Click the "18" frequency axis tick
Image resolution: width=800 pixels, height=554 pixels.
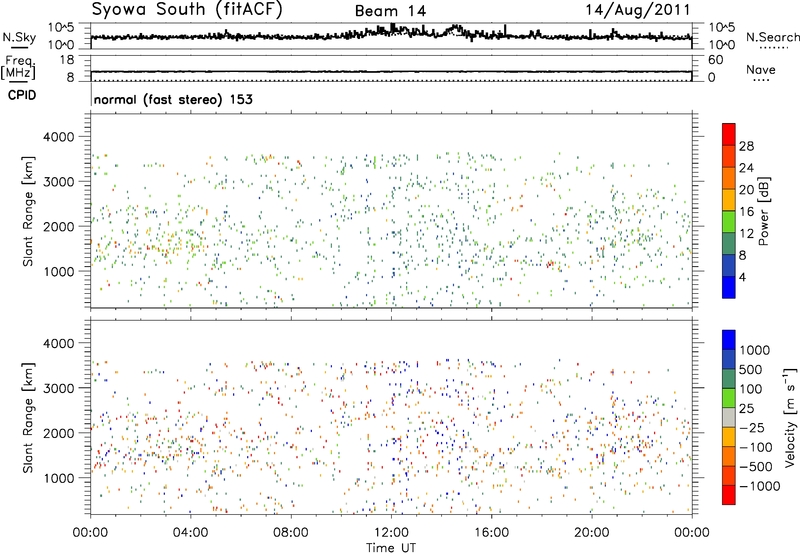click(x=67, y=60)
